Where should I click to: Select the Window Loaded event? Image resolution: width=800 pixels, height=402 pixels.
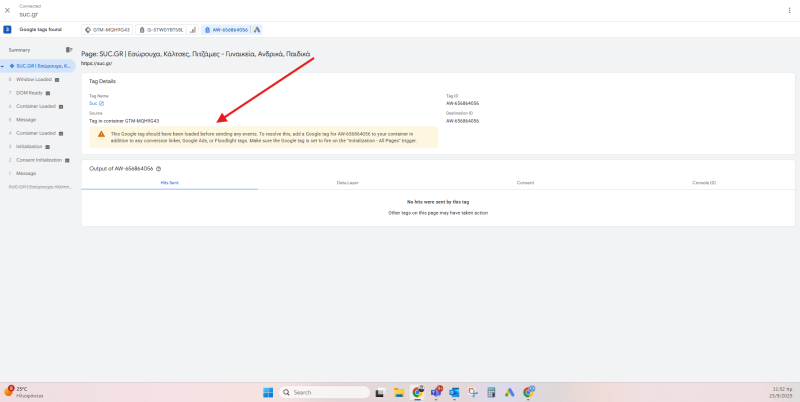(34, 79)
